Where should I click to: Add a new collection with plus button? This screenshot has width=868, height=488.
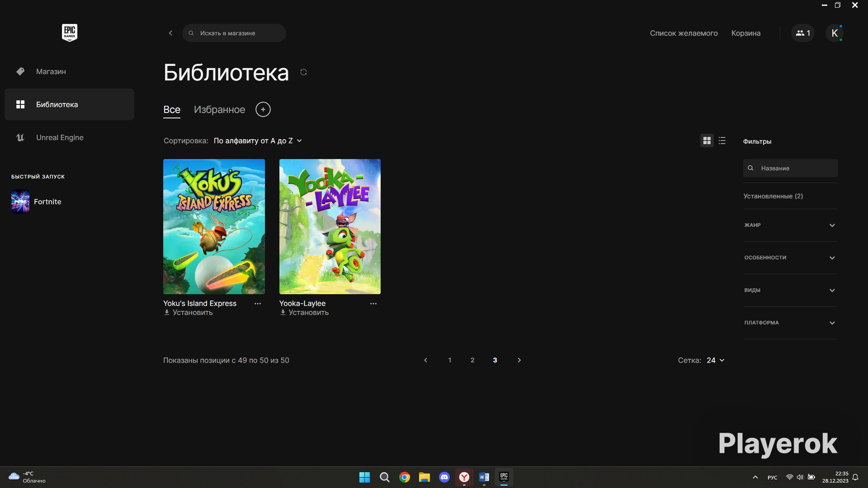263,109
